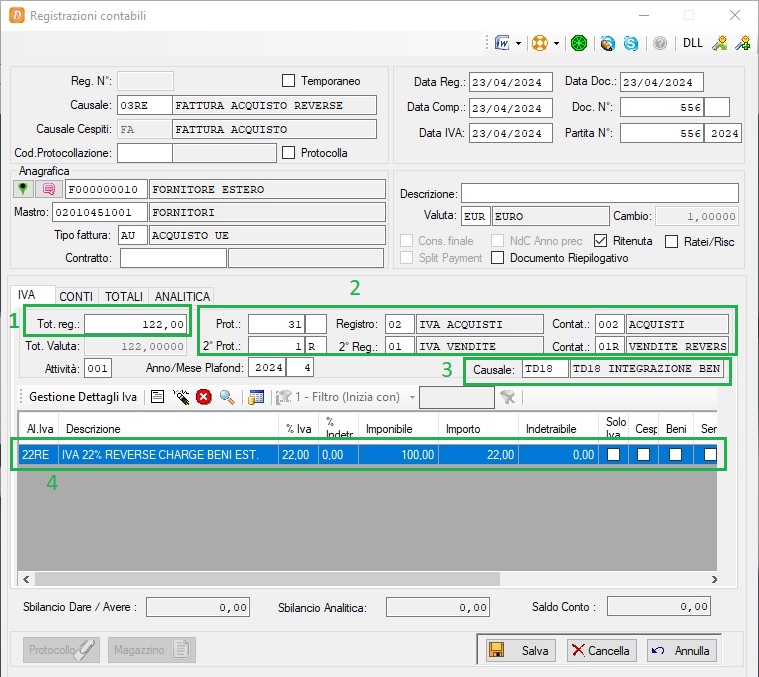
Task: Click the green octagon toolbar icon
Action: tap(578, 44)
